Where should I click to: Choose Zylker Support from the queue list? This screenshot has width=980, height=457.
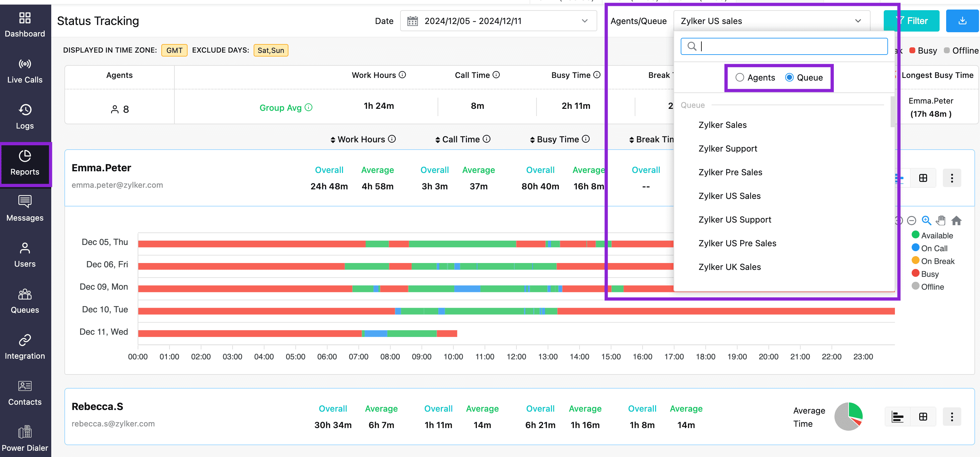[727, 149]
